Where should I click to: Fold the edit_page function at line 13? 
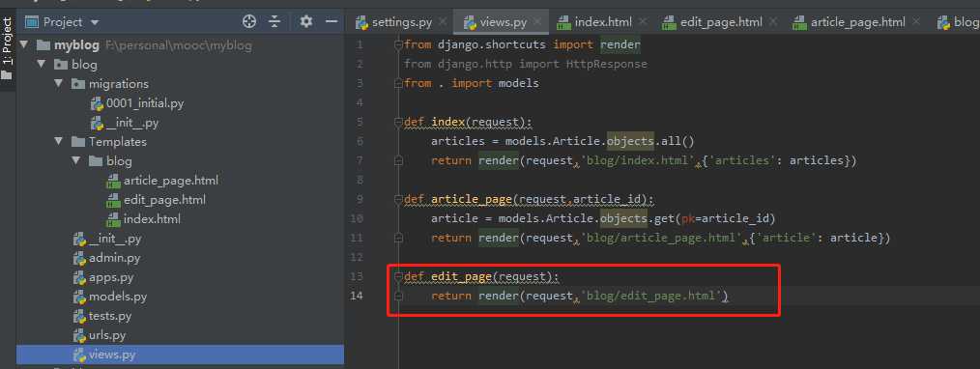pos(398,276)
